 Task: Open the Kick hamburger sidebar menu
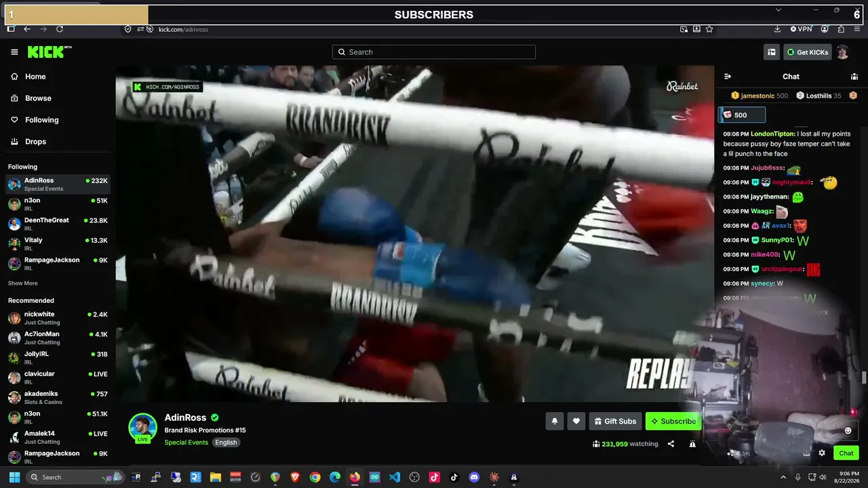14,52
